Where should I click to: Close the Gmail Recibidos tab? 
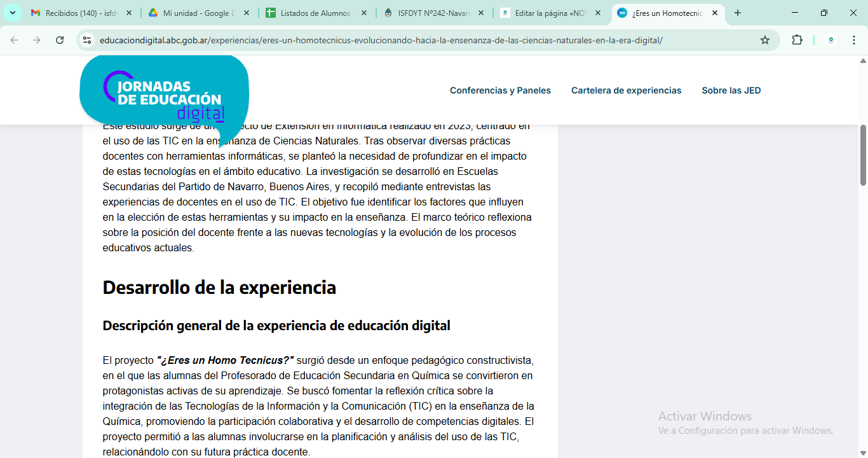129,13
